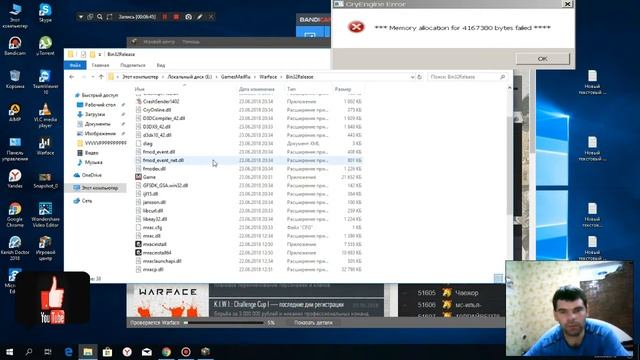This screenshot has height=360, width=640.
Task: Open Помощь menu in the game center
Action: coord(191,42)
